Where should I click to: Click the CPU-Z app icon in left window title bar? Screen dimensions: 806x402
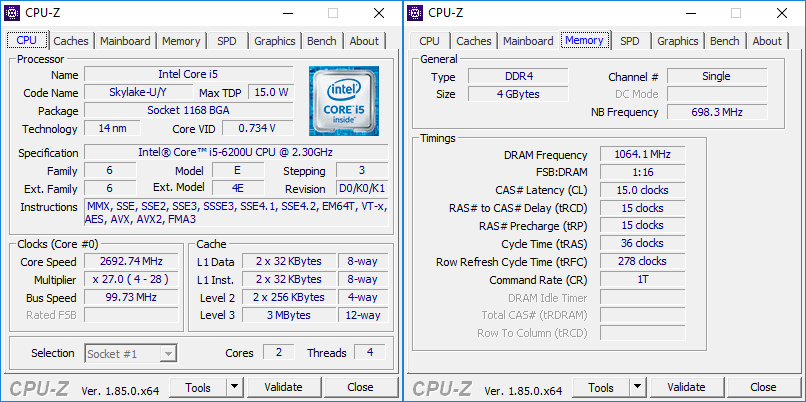point(12,13)
